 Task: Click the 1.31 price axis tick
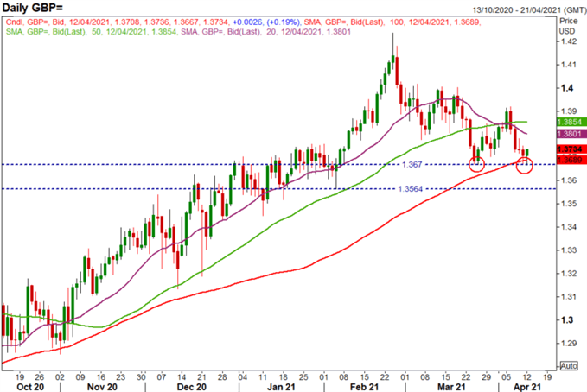(x=569, y=297)
